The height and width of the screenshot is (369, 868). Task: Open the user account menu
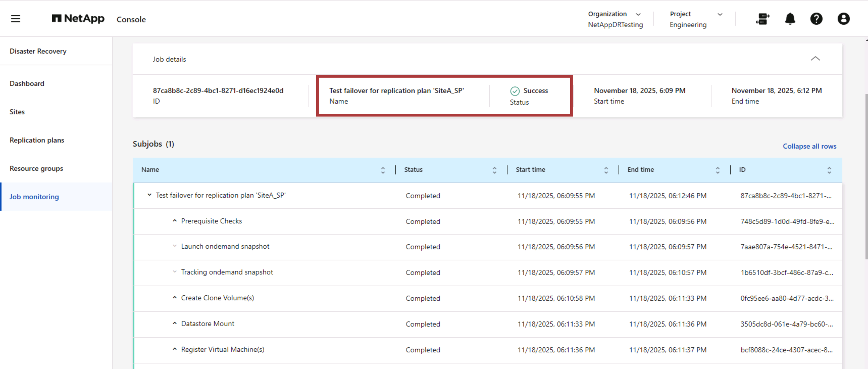(x=844, y=19)
